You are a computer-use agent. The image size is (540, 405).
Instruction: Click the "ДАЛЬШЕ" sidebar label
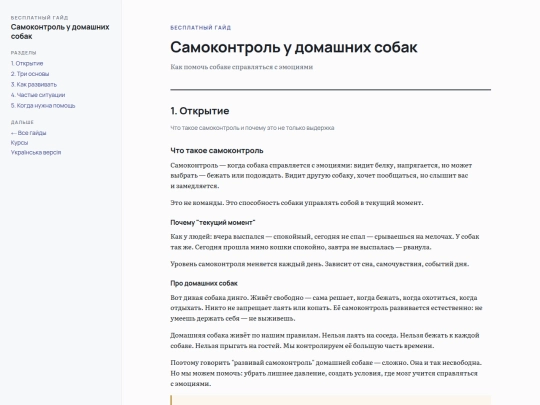pos(22,122)
